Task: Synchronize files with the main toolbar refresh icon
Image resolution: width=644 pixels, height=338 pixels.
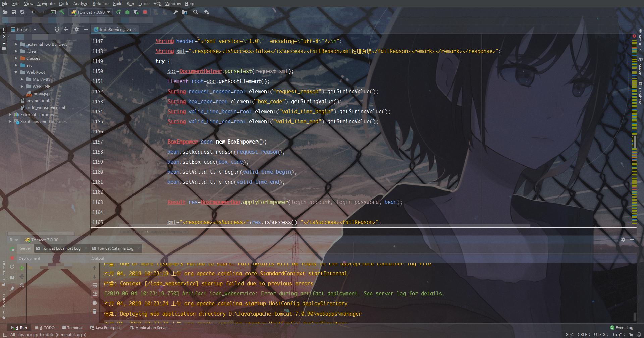Action: click(x=22, y=12)
